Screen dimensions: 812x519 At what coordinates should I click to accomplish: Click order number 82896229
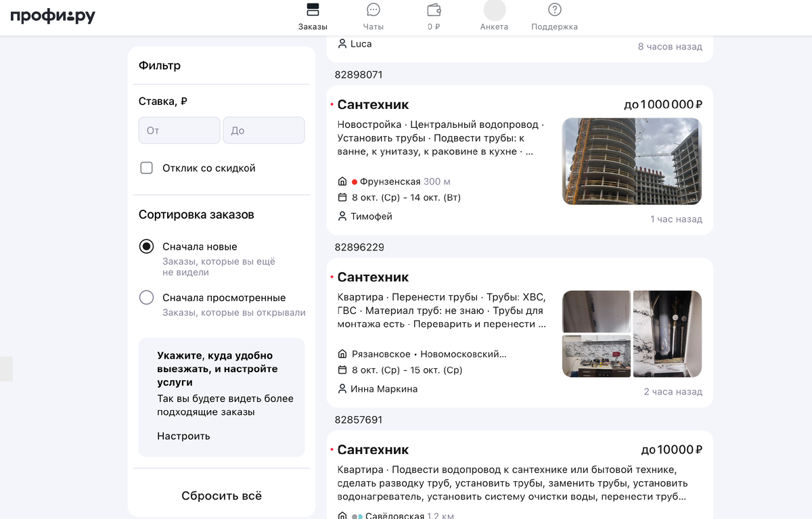pyautogui.click(x=359, y=247)
